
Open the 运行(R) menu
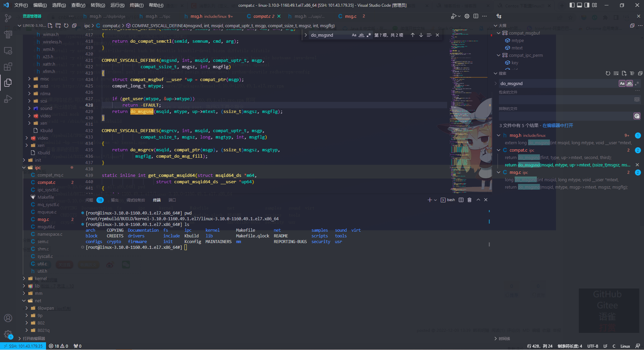[117, 5]
